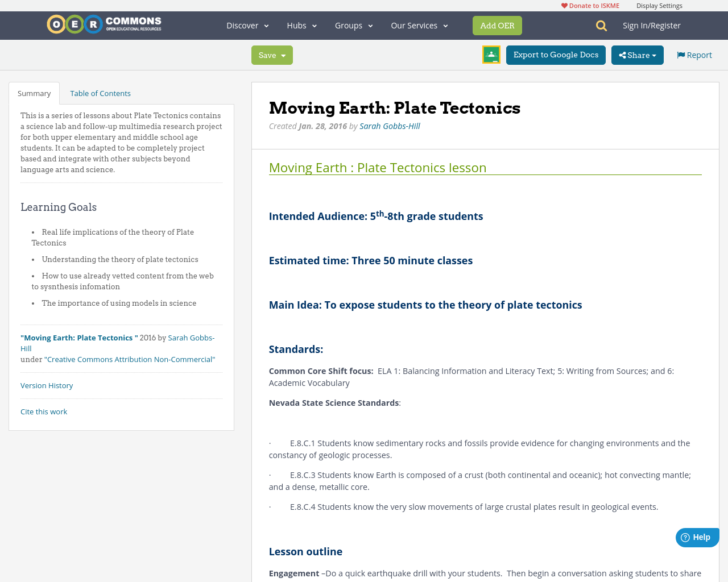Expand the Our Services menu
728x582 pixels.
pyautogui.click(x=419, y=25)
